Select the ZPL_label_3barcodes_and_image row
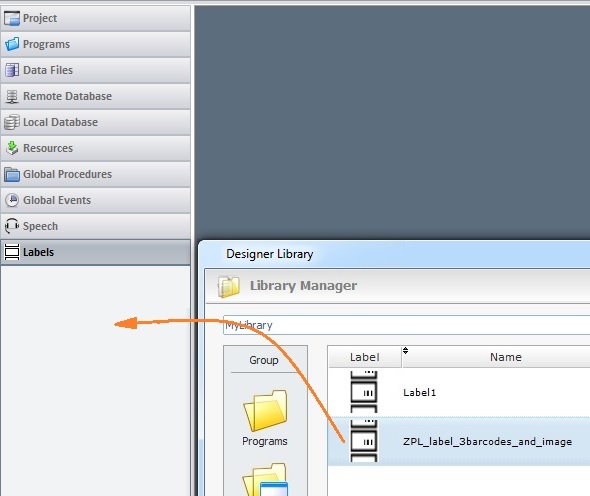This screenshot has height=496, width=590. (x=459, y=441)
